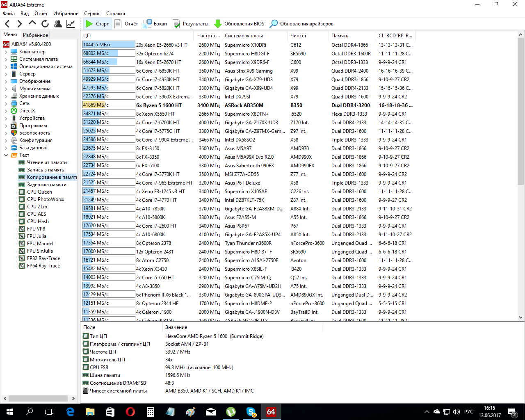Select База данных icon in tree
The width and height of the screenshot is (525, 420).
14,148
